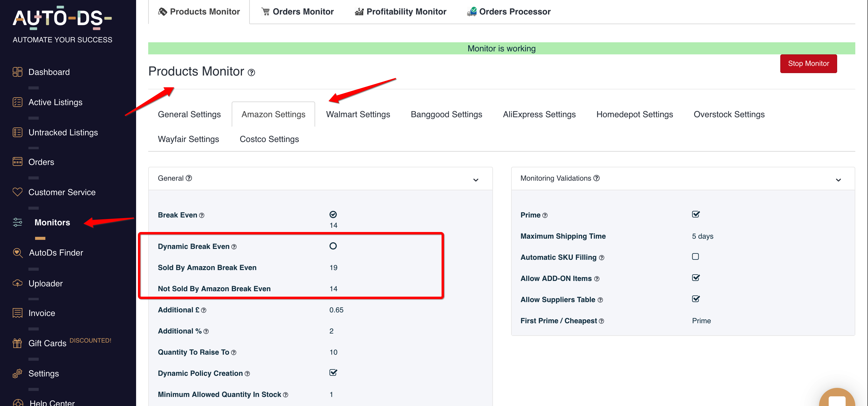Click help icon beside Dynamic Policy Creation
The image size is (868, 406).
coord(247,374)
